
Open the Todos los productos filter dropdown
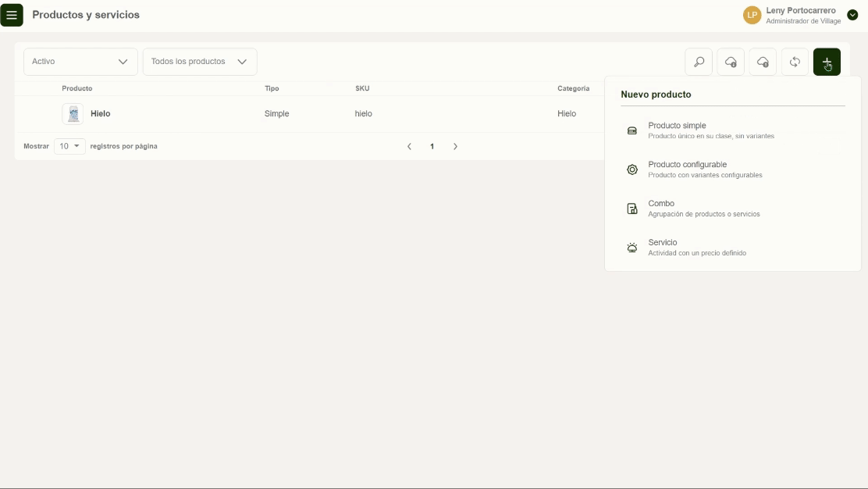[200, 62]
